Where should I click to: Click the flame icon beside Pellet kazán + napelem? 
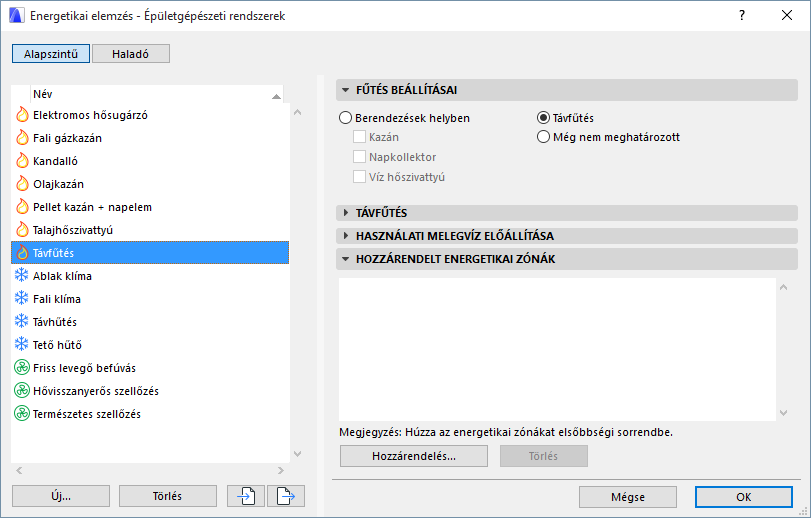pyautogui.click(x=22, y=207)
